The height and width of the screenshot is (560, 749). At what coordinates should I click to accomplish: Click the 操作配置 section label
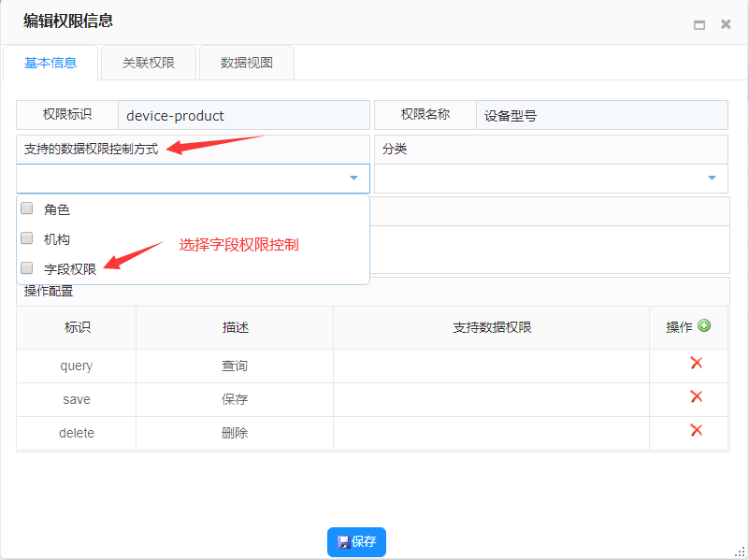(x=49, y=291)
